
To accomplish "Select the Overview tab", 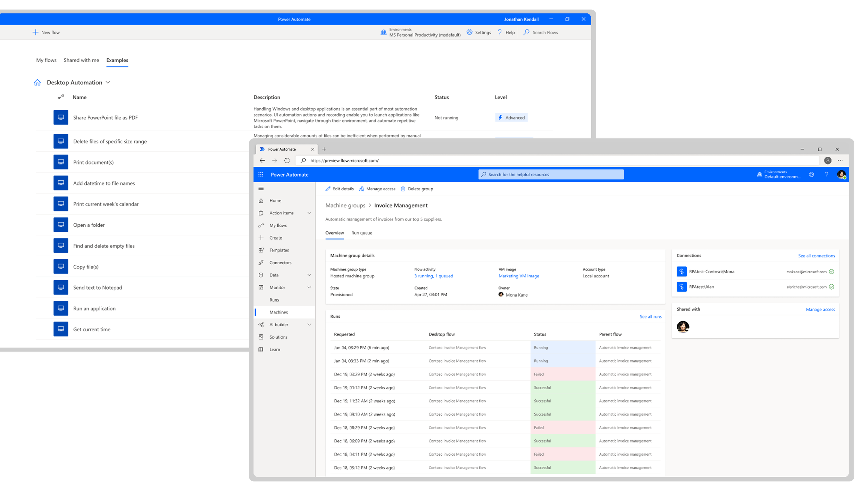I will [334, 233].
